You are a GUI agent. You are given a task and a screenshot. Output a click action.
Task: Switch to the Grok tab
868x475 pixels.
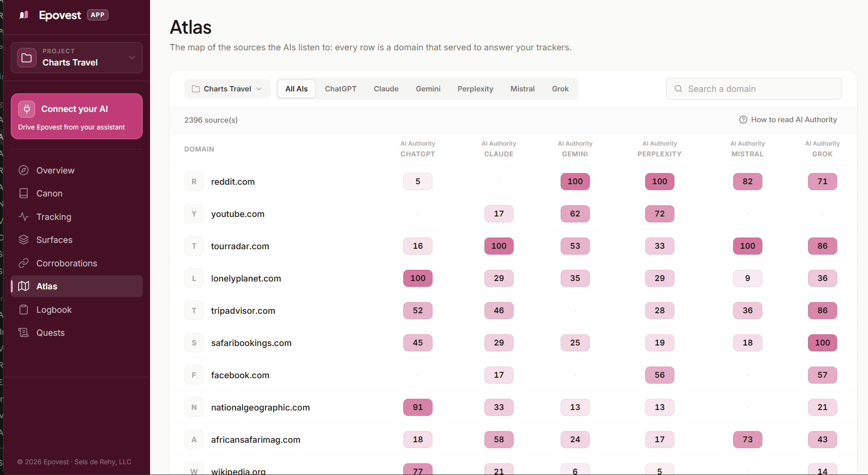560,89
